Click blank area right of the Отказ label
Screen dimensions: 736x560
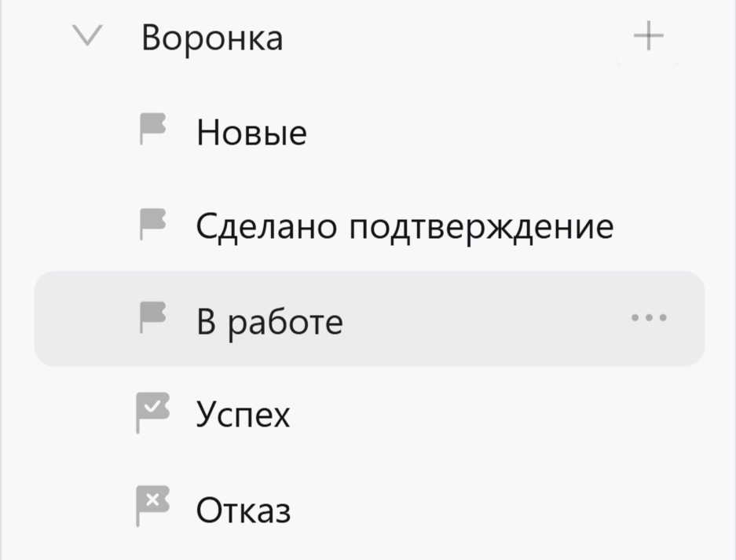click(x=487, y=509)
